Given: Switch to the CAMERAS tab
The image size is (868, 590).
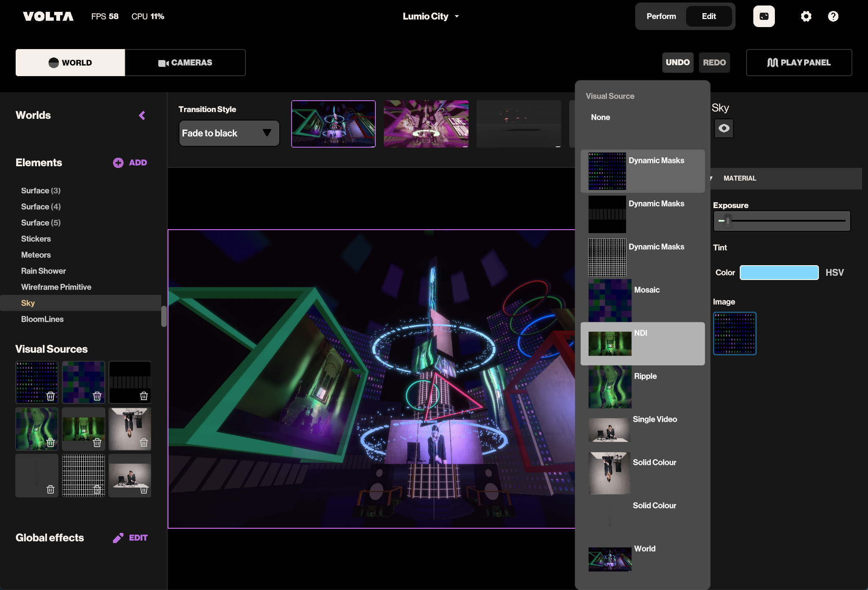Looking at the screenshot, I should tap(185, 63).
